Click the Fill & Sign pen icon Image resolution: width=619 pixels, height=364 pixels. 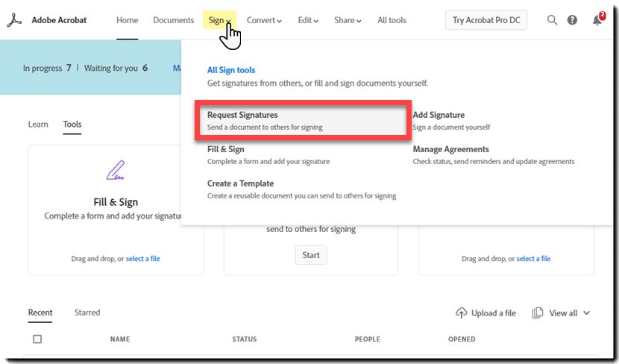(116, 170)
